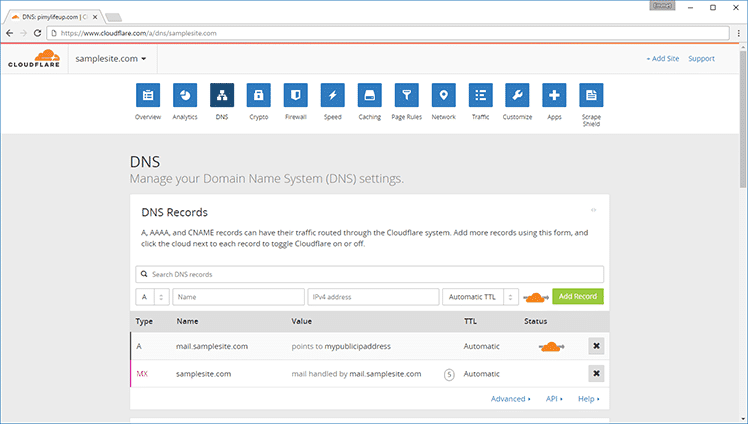This screenshot has width=748, height=424.
Task: Click the Support link in header
Action: (x=701, y=59)
